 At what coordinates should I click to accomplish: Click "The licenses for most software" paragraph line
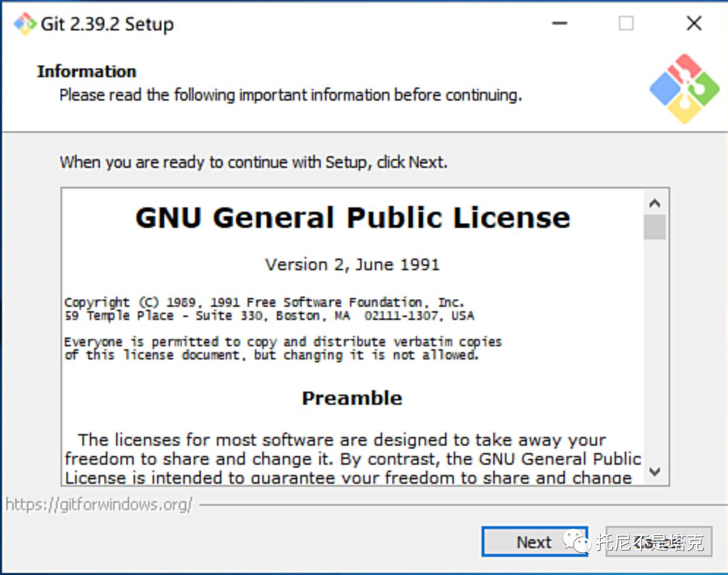342,440
